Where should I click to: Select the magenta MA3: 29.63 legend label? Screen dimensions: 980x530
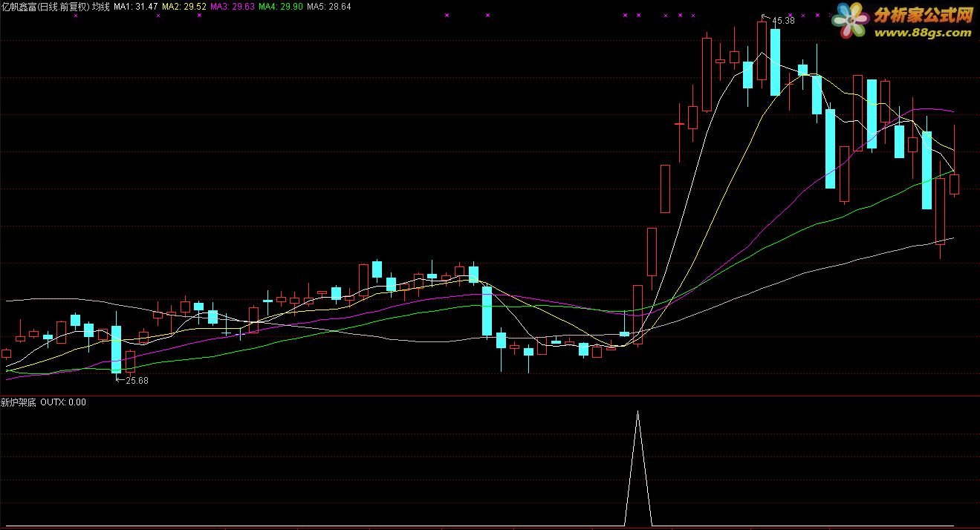(x=233, y=6)
